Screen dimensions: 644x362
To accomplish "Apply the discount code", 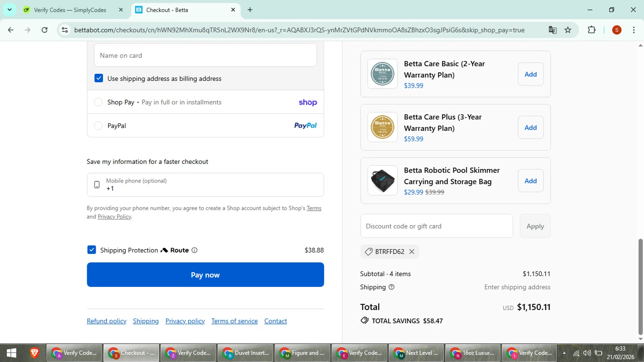I will (x=535, y=226).
